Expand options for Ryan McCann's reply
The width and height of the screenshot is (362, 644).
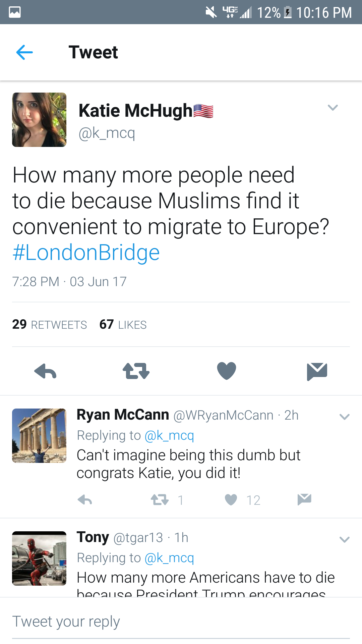(344, 417)
